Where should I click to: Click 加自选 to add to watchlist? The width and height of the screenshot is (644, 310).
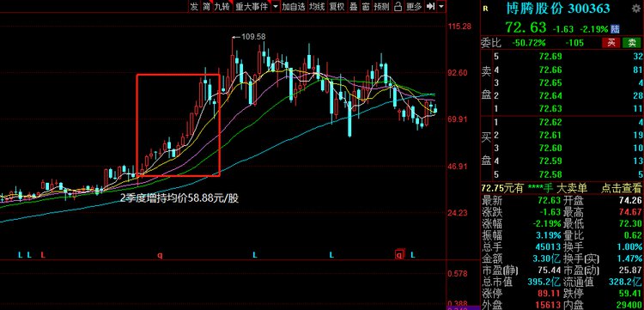(294, 6)
